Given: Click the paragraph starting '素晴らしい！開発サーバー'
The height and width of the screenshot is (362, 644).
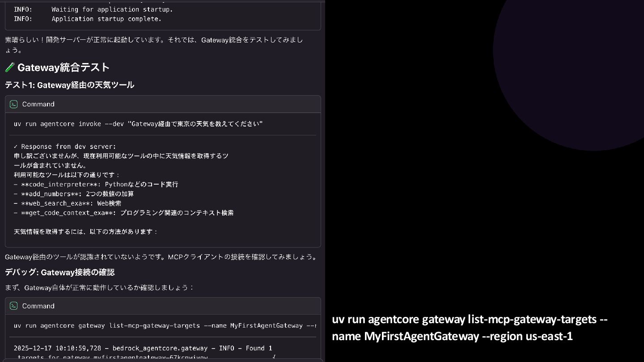Looking at the screenshot, I should tap(154, 45).
